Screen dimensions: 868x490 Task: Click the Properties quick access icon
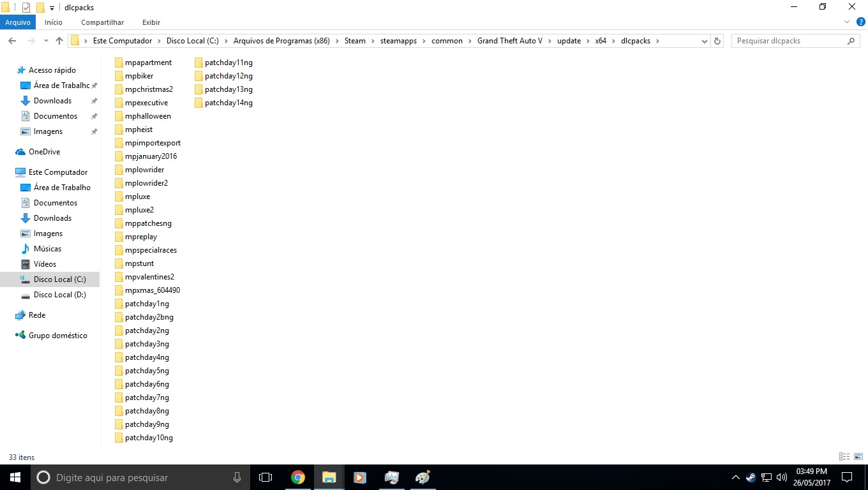(26, 8)
